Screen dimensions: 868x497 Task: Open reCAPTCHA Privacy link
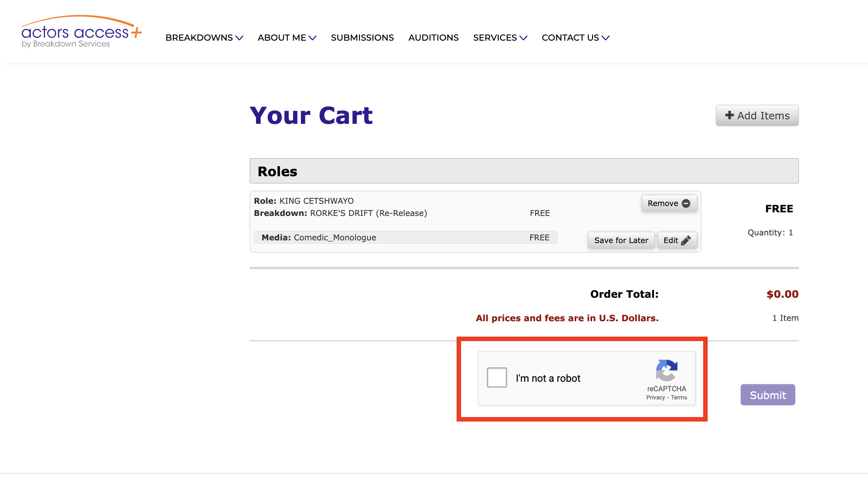655,398
